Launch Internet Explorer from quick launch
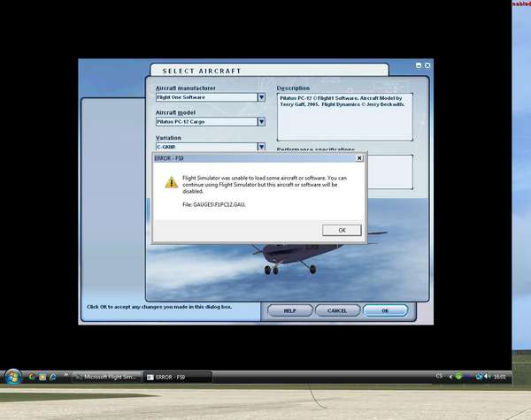Screen dimensions: 531x420 point(52,377)
